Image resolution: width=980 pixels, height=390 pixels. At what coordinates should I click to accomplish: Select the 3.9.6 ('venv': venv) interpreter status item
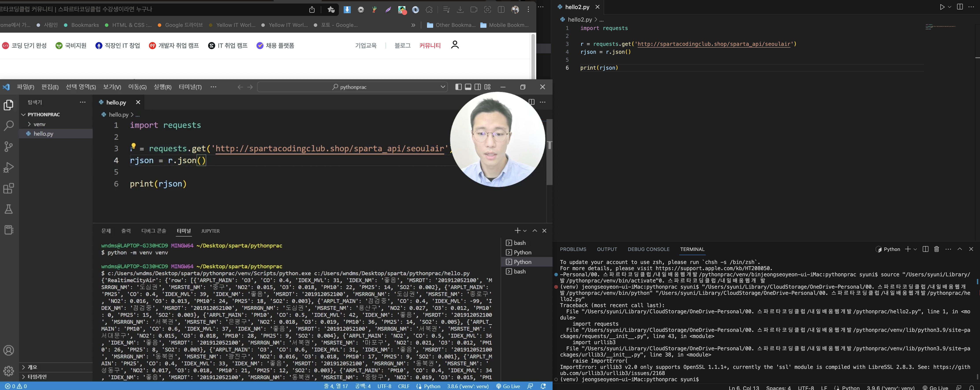coord(891,388)
